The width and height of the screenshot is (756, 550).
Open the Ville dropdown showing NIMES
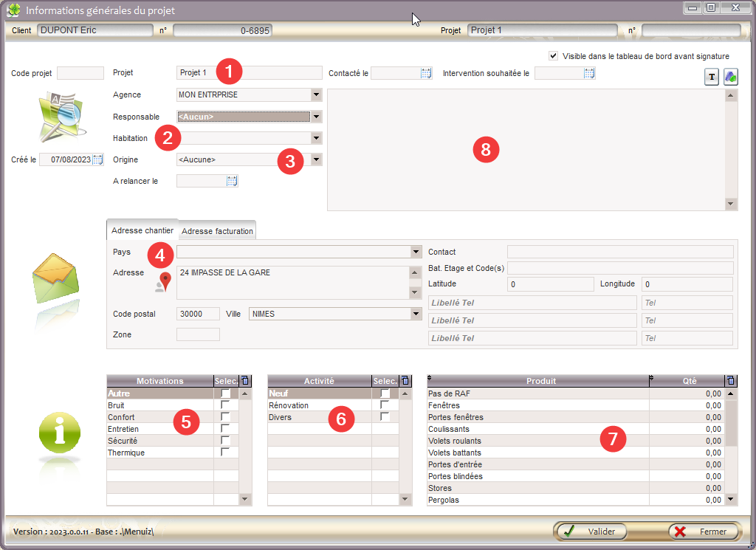tap(416, 314)
